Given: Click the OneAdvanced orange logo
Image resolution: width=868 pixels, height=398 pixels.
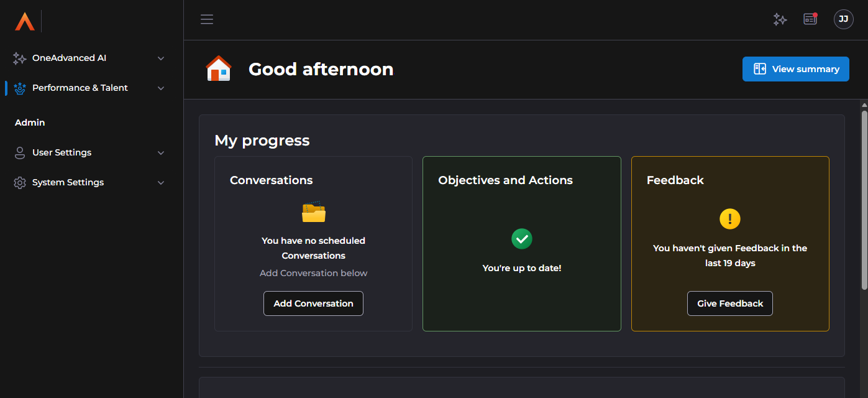Looking at the screenshot, I should [x=25, y=21].
